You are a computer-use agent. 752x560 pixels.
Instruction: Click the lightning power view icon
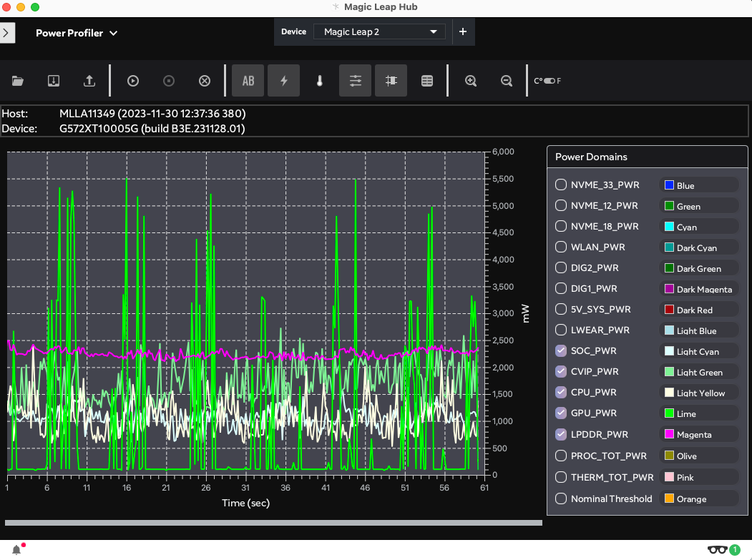[x=283, y=80]
